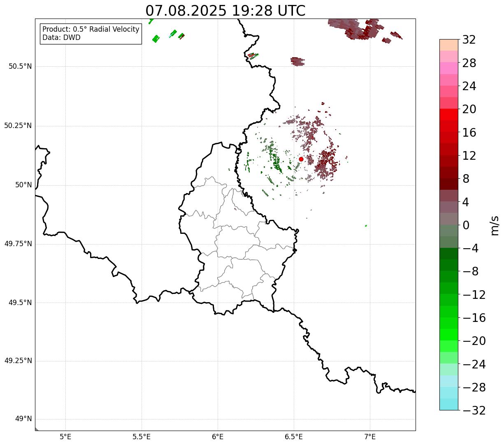This screenshot has width=504, height=445.
Task: Click the 6°E longitude label
Action: (218, 437)
